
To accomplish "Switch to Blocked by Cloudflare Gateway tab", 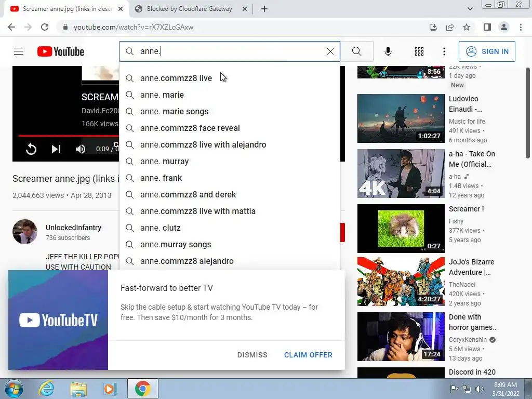I will pos(189,9).
